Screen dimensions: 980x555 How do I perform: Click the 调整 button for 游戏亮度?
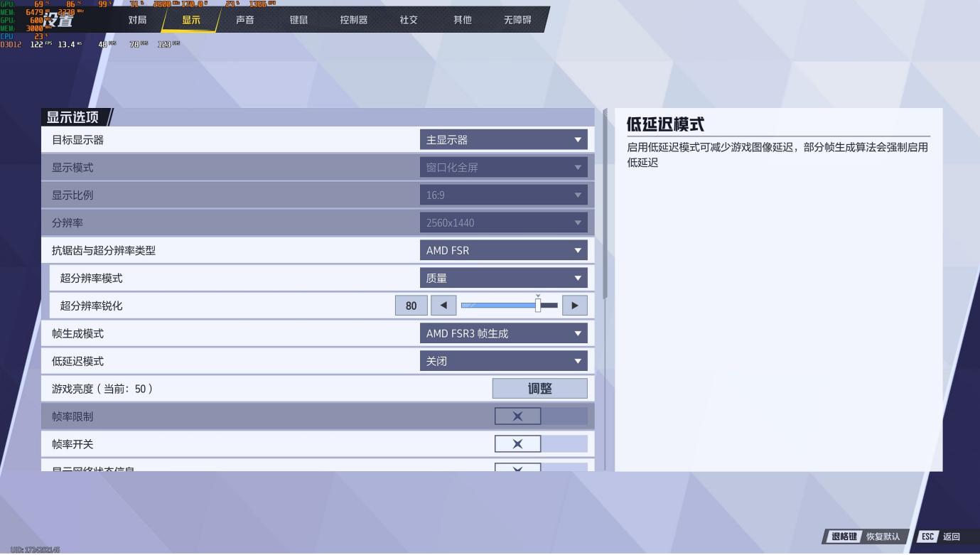[540, 389]
